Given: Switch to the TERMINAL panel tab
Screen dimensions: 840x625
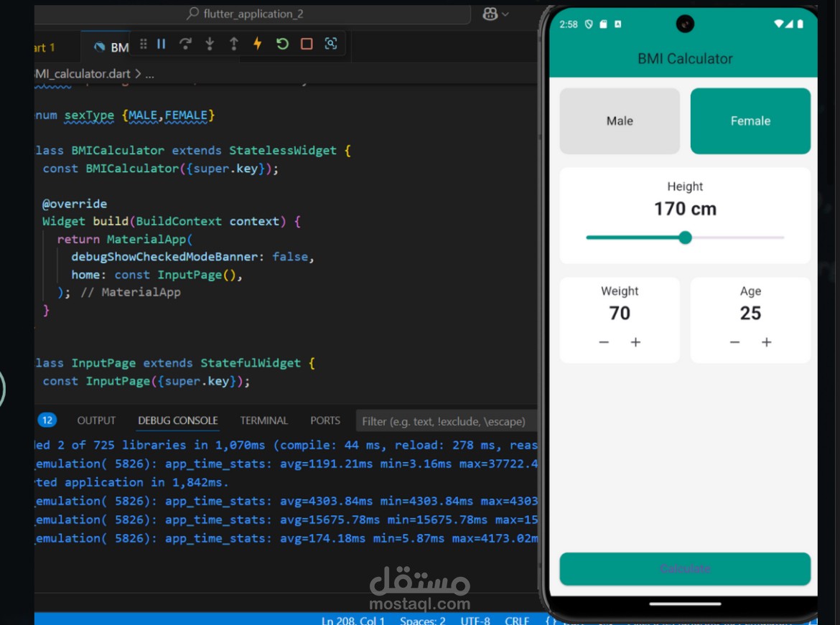Looking at the screenshot, I should pos(263,421).
